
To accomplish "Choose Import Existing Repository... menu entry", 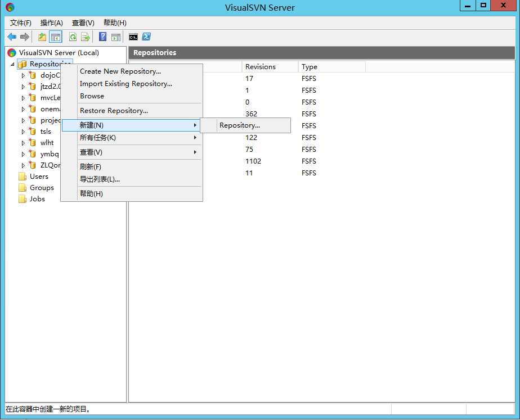I will tap(132, 84).
